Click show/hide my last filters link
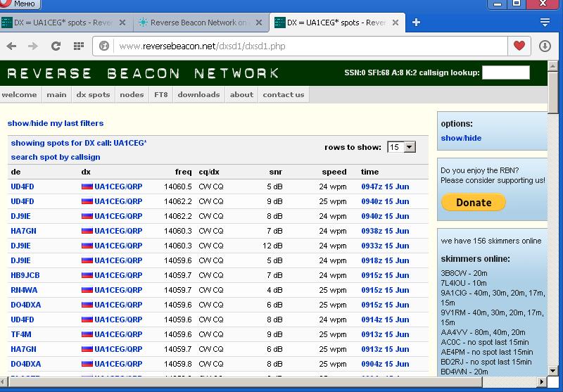This screenshot has height=392, width=563. pyautogui.click(x=56, y=123)
